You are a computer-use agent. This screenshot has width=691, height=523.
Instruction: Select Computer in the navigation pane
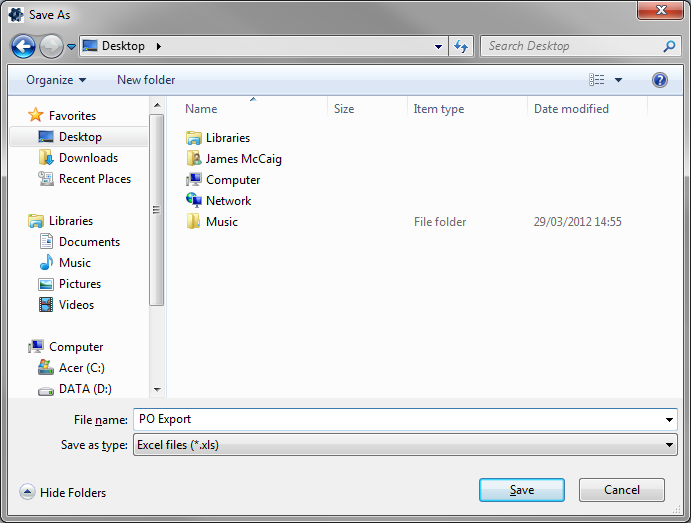pos(65,347)
